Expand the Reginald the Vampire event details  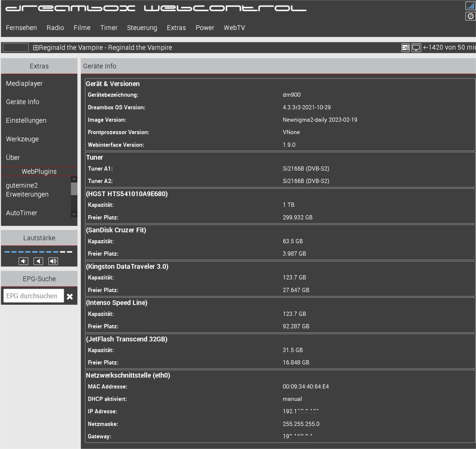pyautogui.click(x=36, y=48)
